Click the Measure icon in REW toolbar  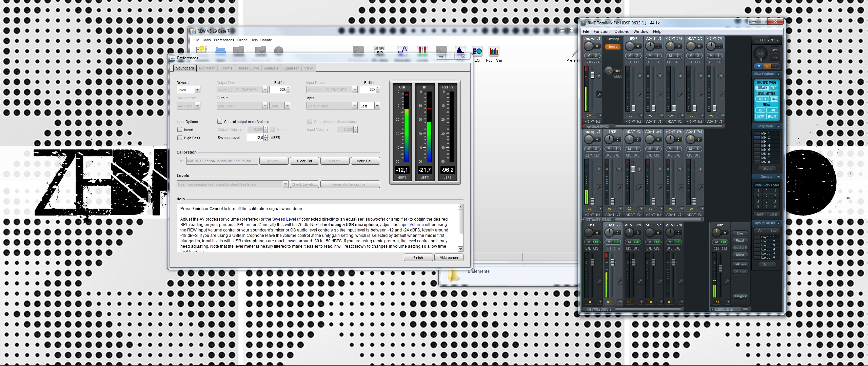click(201, 50)
